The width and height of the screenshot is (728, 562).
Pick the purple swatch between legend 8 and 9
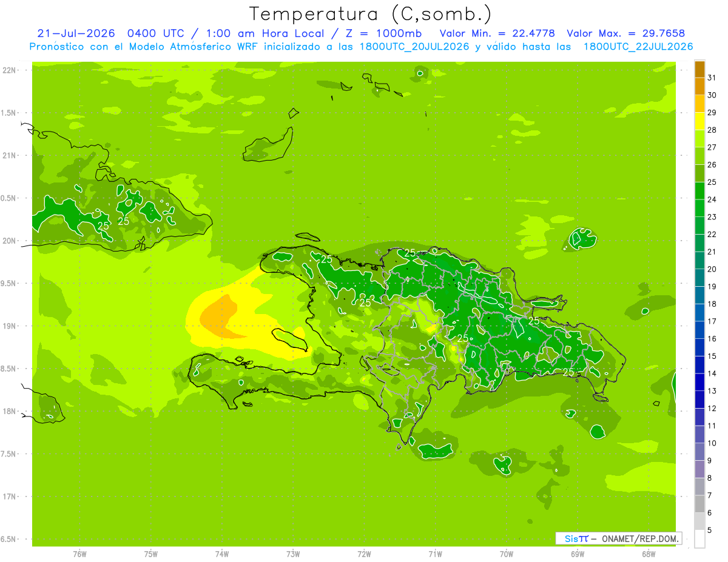click(x=699, y=469)
